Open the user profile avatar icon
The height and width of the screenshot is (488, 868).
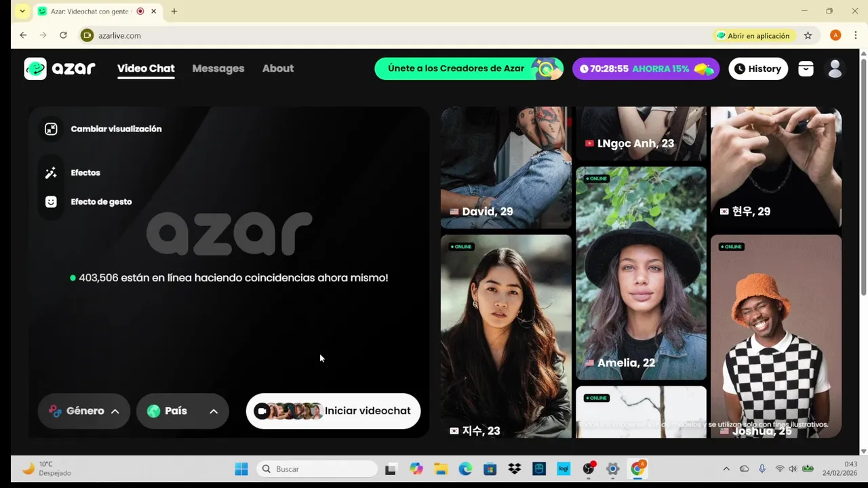click(835, 68)
